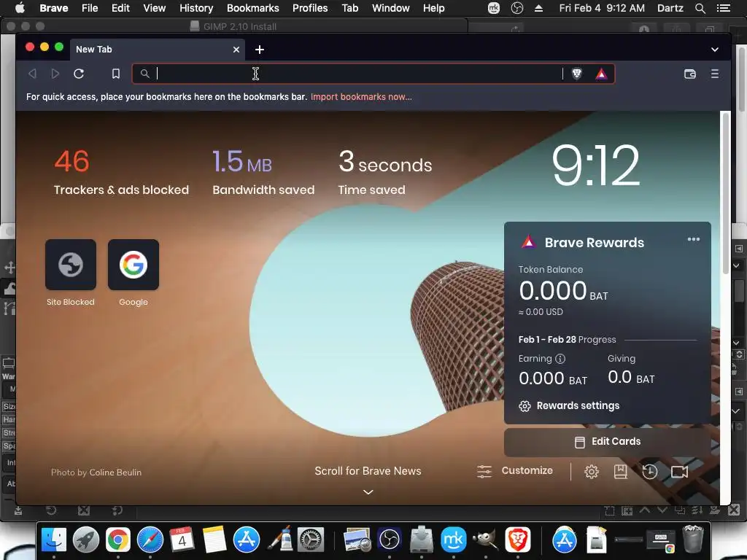Click the Dartz user name in menu bar
747x560 pixels.
tap(670, 8)
